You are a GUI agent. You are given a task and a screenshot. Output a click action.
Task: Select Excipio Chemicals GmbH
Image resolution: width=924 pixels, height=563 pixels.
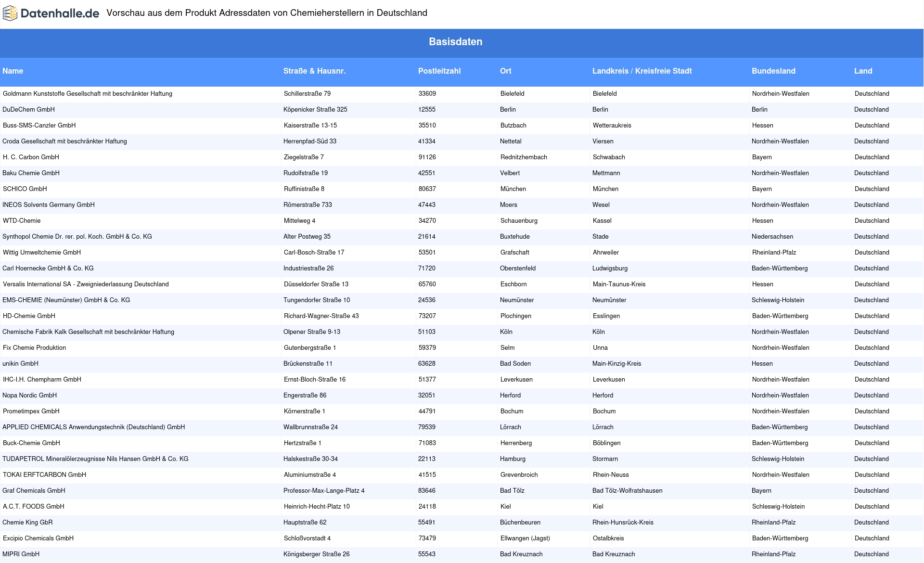(38, 538)
